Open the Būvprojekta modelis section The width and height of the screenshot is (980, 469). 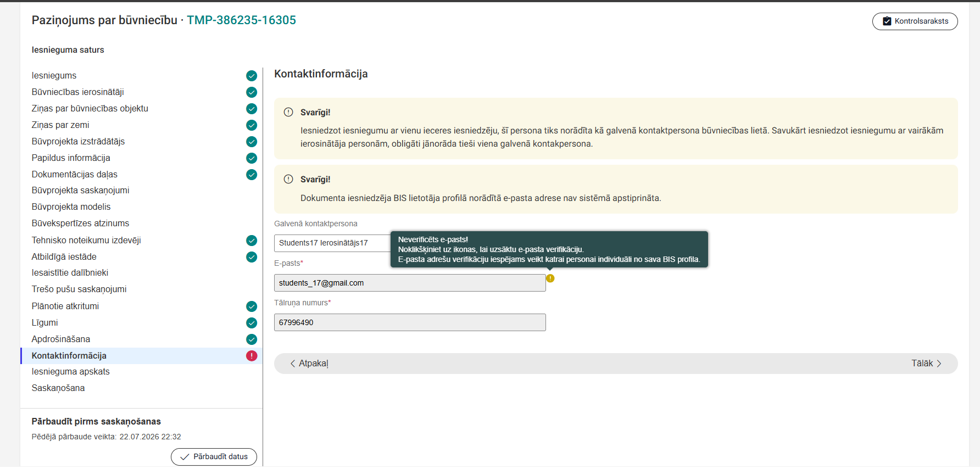click(71, 207)
